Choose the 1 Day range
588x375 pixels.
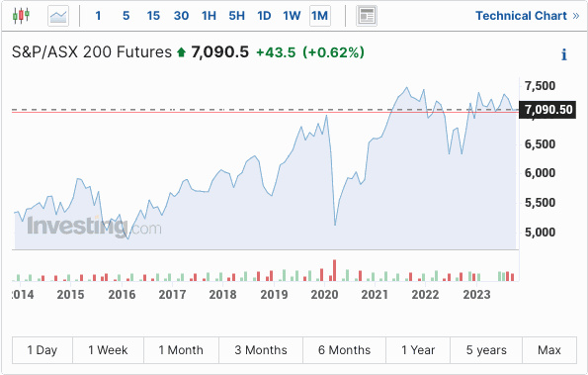point(42,350)
